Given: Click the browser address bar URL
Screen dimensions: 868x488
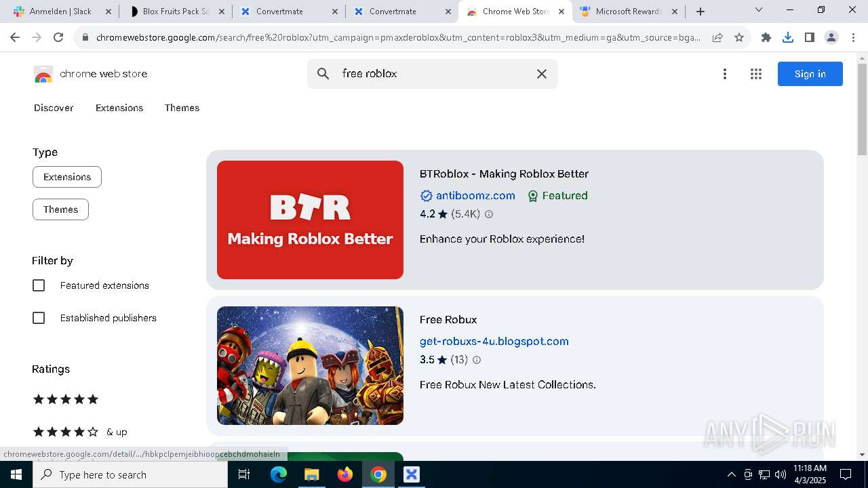Looking at the screenshot, I should [x=399, y=37].
